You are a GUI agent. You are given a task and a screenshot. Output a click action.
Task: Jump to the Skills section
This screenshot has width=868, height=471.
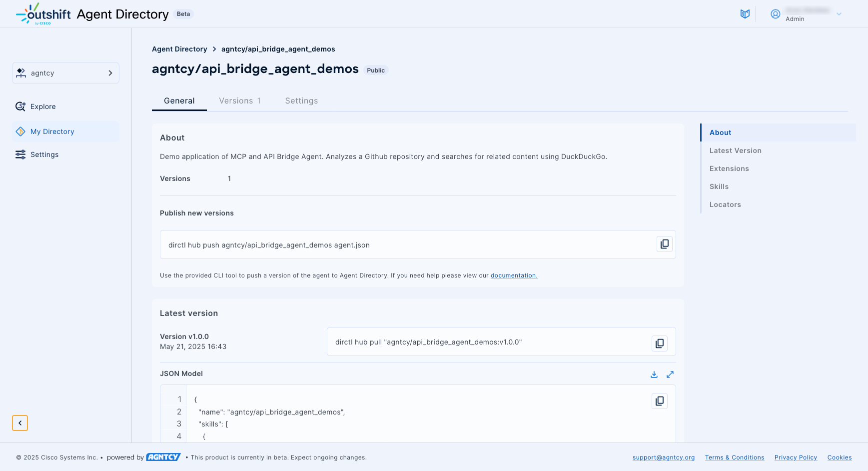point(719,186)
